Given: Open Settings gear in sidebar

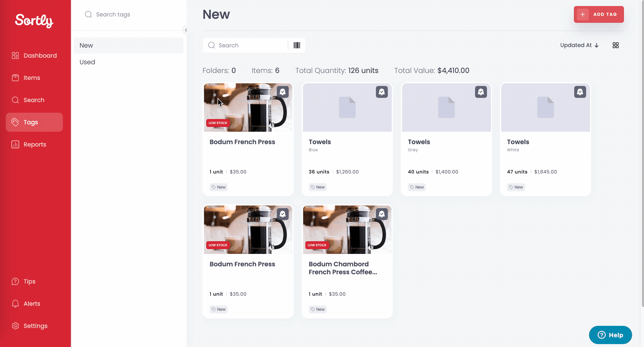Looking at the screenshot, I should coord(15,326).
